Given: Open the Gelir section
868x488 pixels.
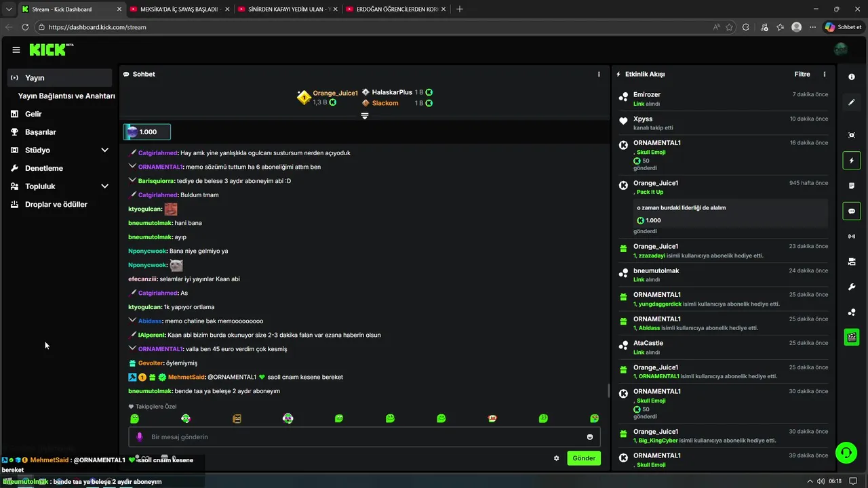Looking at the screenshot, I should pos(33,114).
